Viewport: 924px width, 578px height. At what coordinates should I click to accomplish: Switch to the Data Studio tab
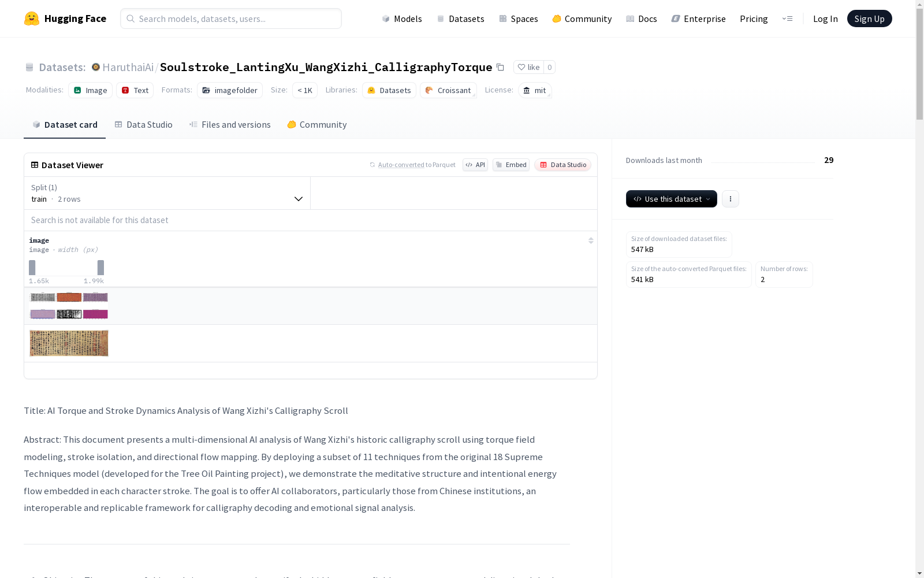click(x=144, y=125)
